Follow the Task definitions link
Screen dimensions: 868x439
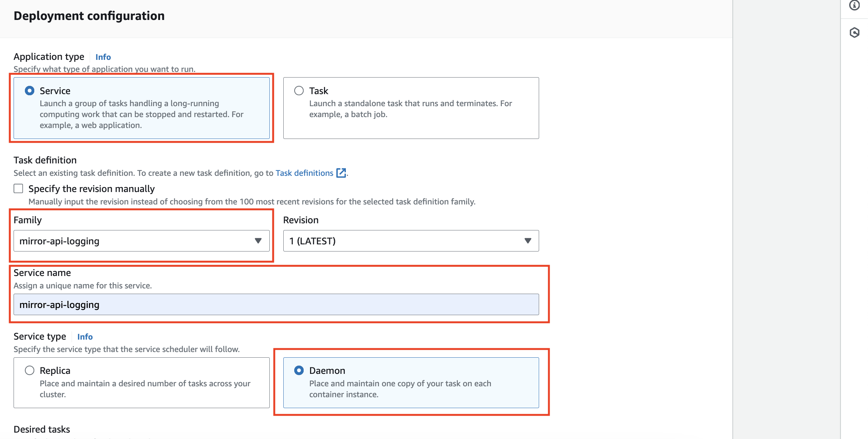point(304,173)
